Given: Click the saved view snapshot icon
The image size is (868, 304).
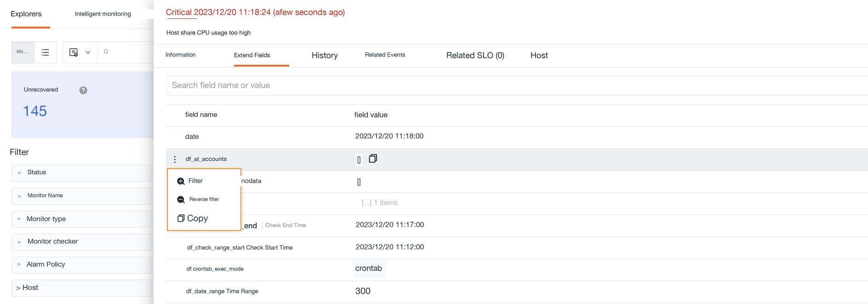Looking at the screenshot, I should [x=74, y=52].
